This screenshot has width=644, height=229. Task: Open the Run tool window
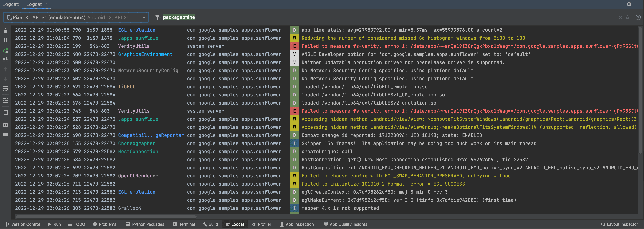[x=54, y=224]
